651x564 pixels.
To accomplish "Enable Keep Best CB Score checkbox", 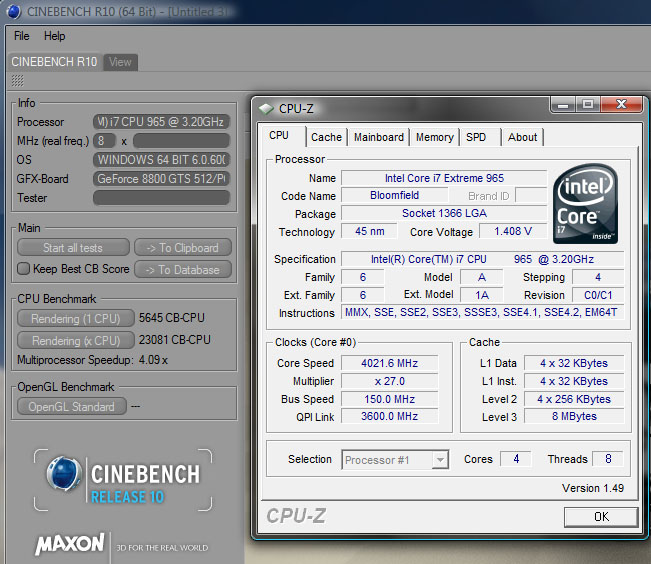I will pos(23,269).
